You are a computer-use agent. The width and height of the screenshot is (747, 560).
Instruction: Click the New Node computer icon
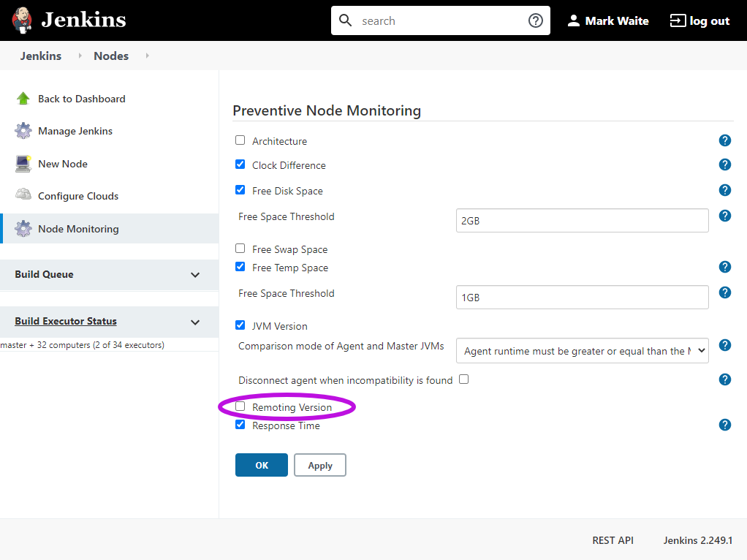pyautogui.click(x=23, y=164)
